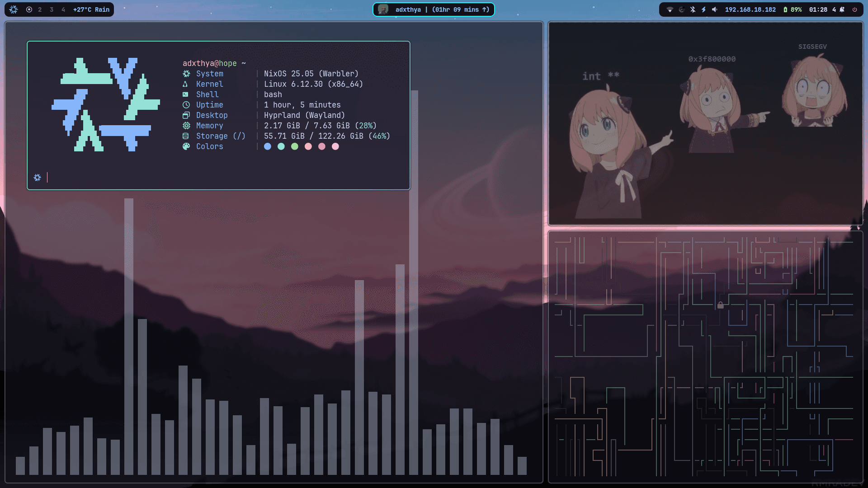Click the Desktop icon in terminal
This screenshot has width=868, height=488.
(x=186, y=115)
